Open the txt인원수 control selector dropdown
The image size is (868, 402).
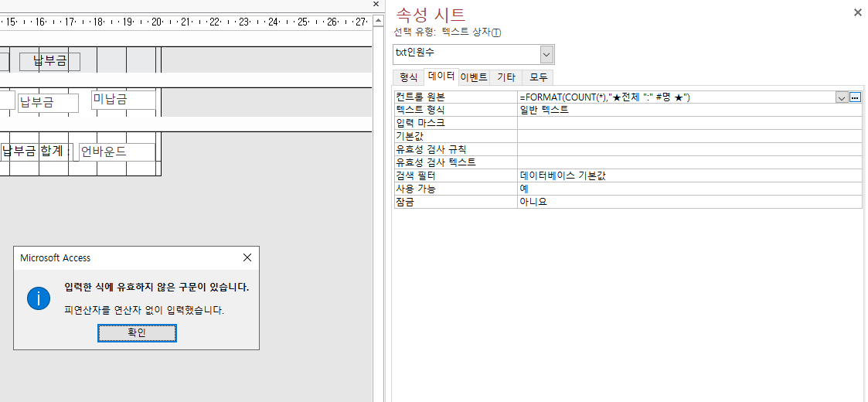point(546,54)
